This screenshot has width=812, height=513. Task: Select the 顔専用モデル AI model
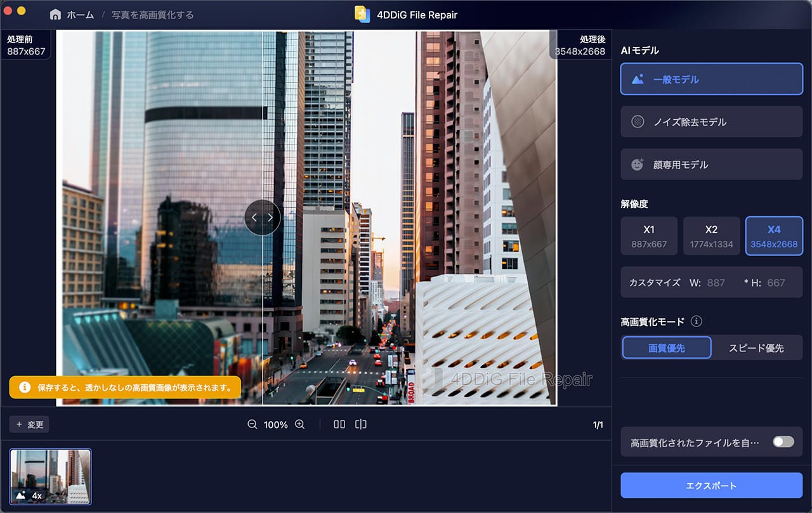point(711,164)
